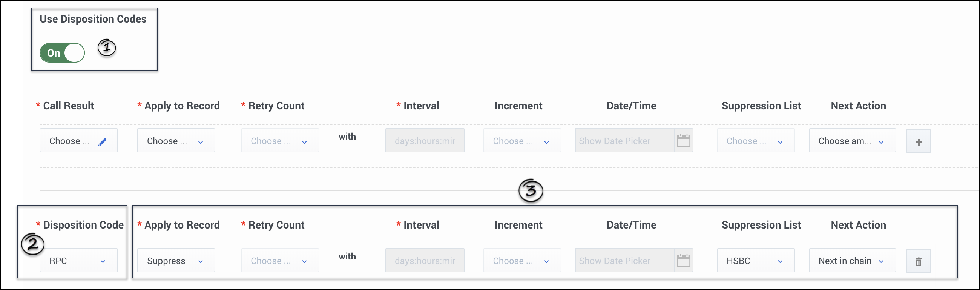Open calendar icon in first Date/Time field
980x290 pixels.
click(x=683, y=141)
